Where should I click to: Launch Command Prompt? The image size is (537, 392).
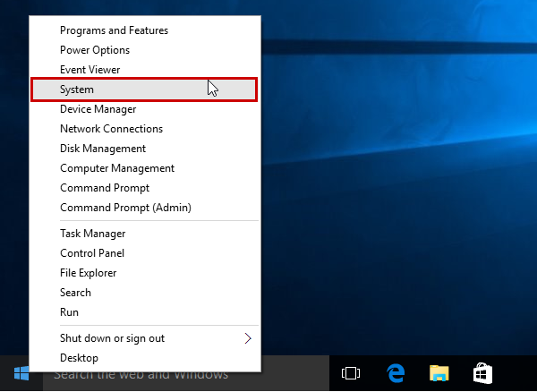[145, 188]
